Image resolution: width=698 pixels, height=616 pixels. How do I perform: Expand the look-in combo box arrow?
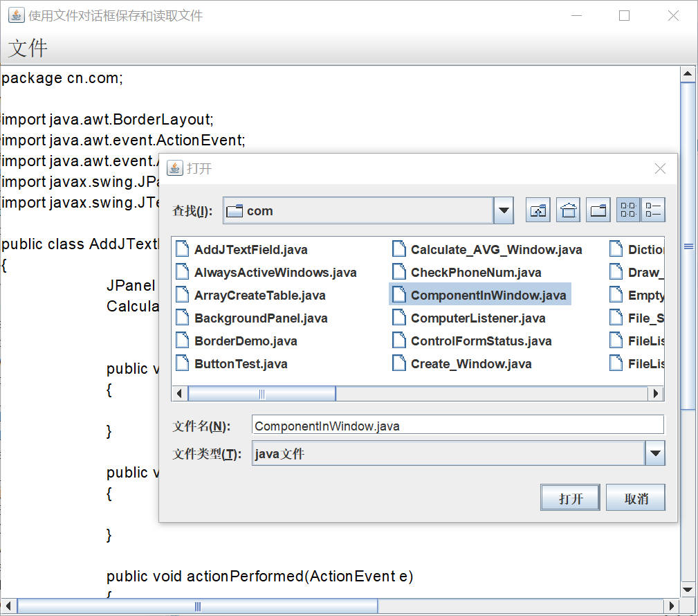(504, 210)
